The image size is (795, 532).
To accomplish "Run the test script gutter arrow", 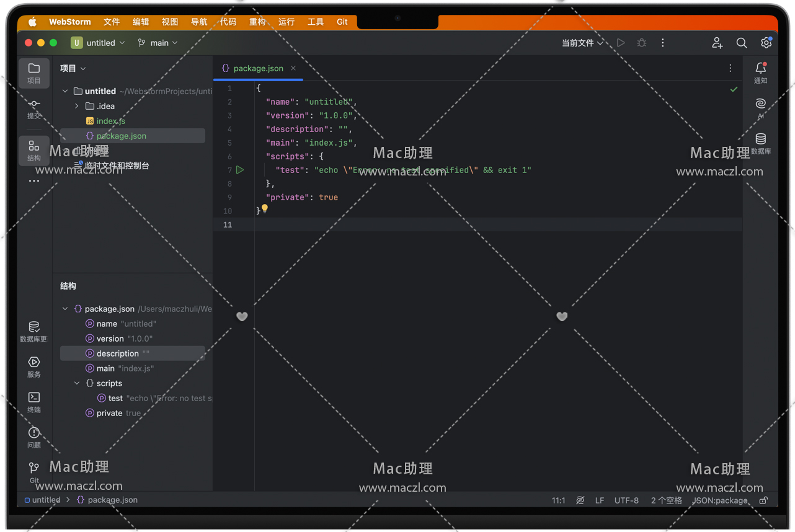I will click(x=240, y=170).
